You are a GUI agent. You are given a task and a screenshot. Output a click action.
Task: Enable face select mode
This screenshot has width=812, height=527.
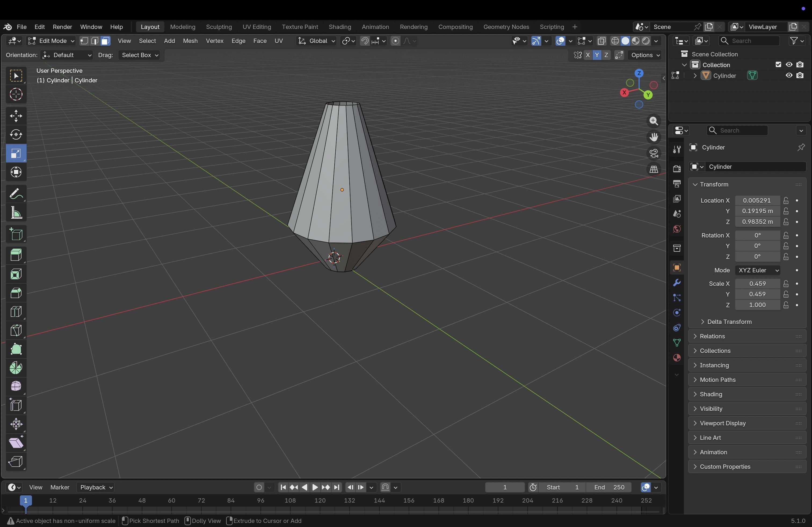tap(106, 41)
